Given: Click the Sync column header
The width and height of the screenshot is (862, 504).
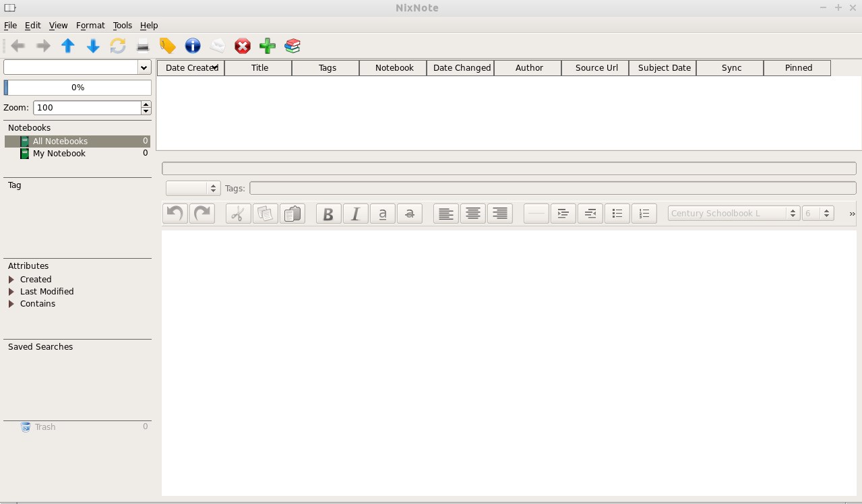Looking at the screenshot, I should pyautogui.click(x=730, y=68).
